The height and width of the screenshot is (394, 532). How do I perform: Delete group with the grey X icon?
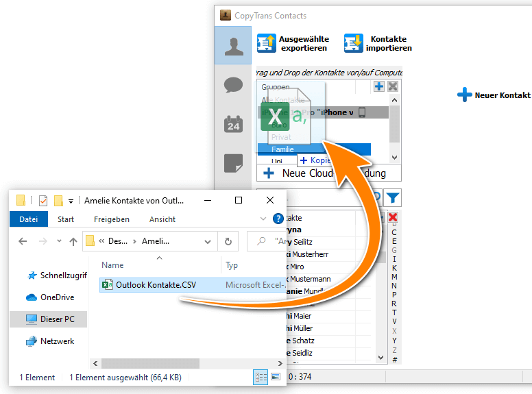pos(393,86)
